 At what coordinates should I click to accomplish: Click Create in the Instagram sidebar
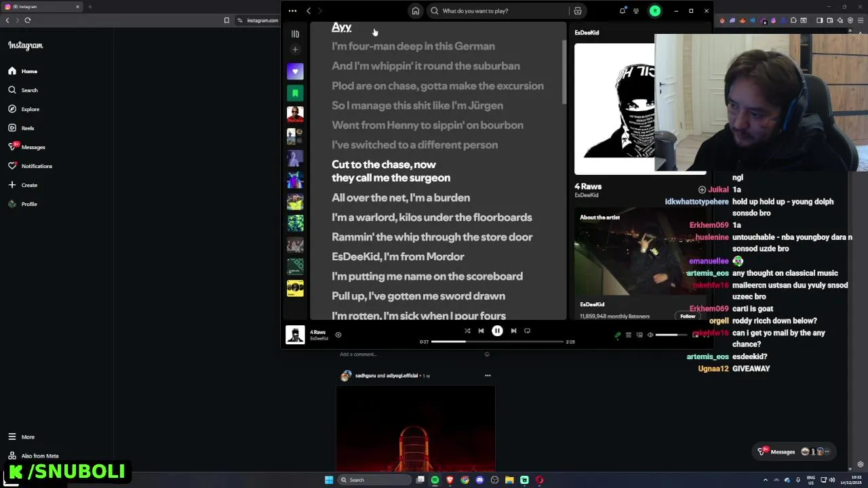(x=23, y=185)
